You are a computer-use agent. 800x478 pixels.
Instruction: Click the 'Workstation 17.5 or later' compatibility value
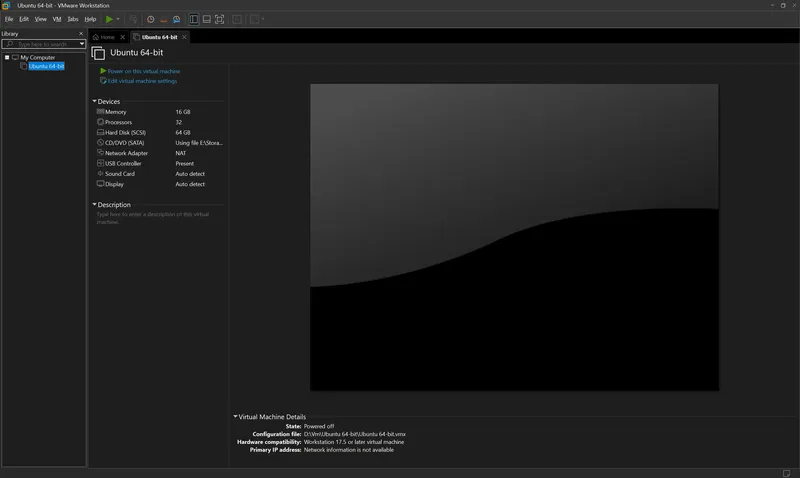354,442
